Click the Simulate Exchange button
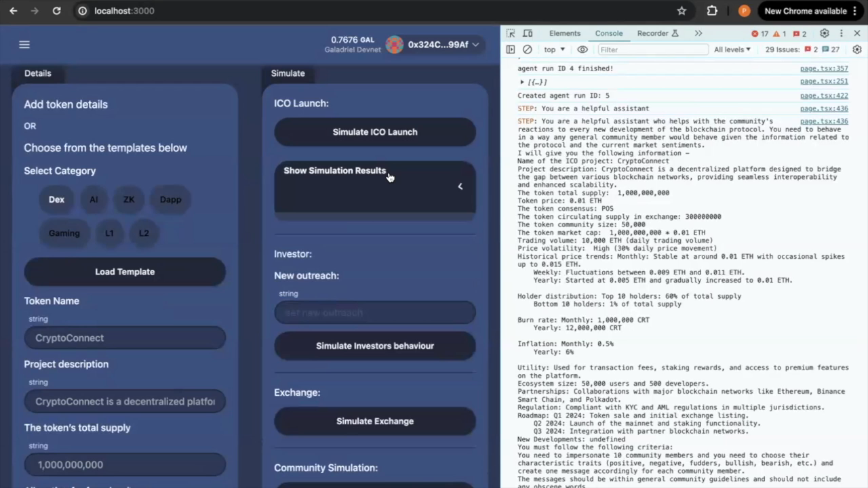 click(375, 421)
